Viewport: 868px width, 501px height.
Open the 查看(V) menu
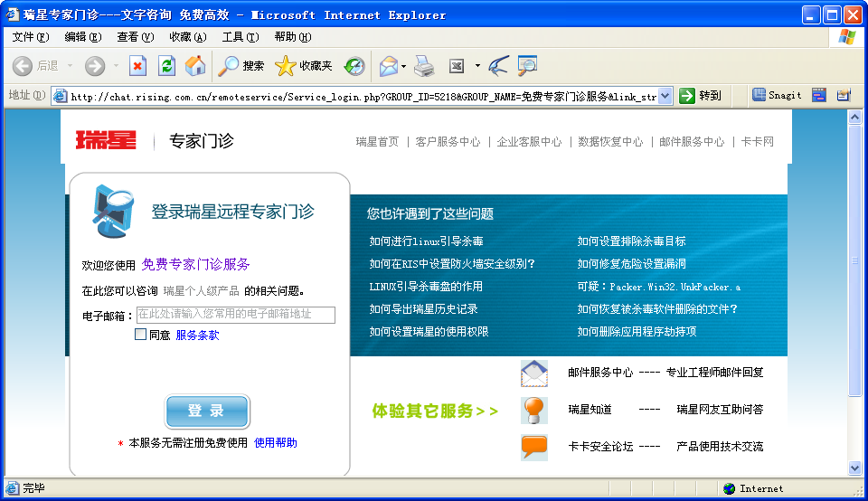pyautogui.click(x=135, y=37)
